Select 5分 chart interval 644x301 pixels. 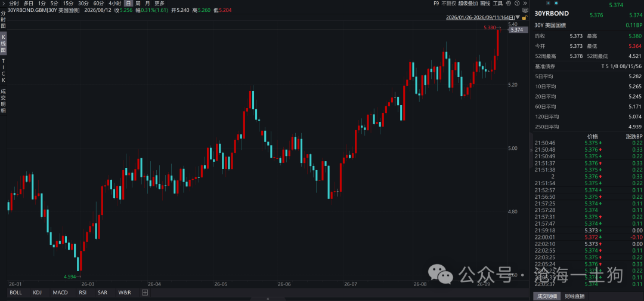click(54, 3)
